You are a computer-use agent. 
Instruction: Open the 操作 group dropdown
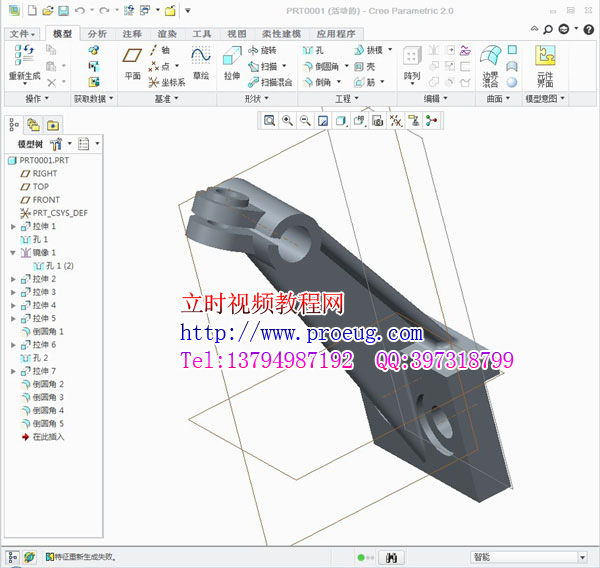[37, 99]
